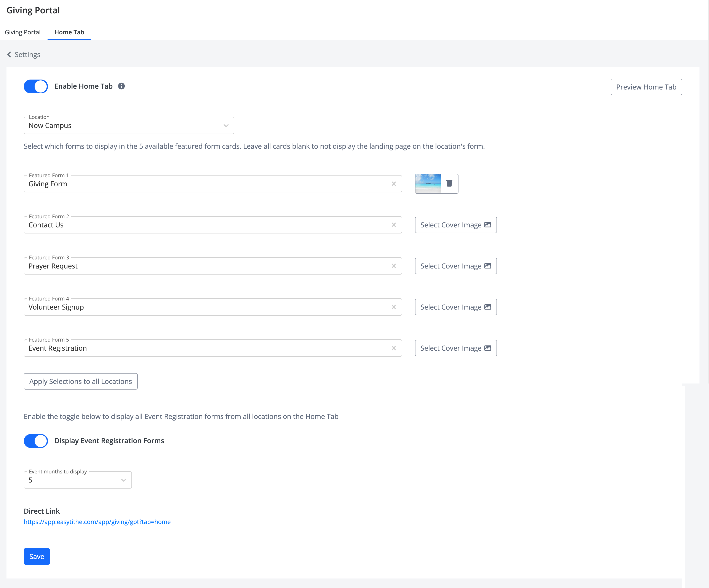Disable the Enable Home Tab toggle

pos(36,86)
